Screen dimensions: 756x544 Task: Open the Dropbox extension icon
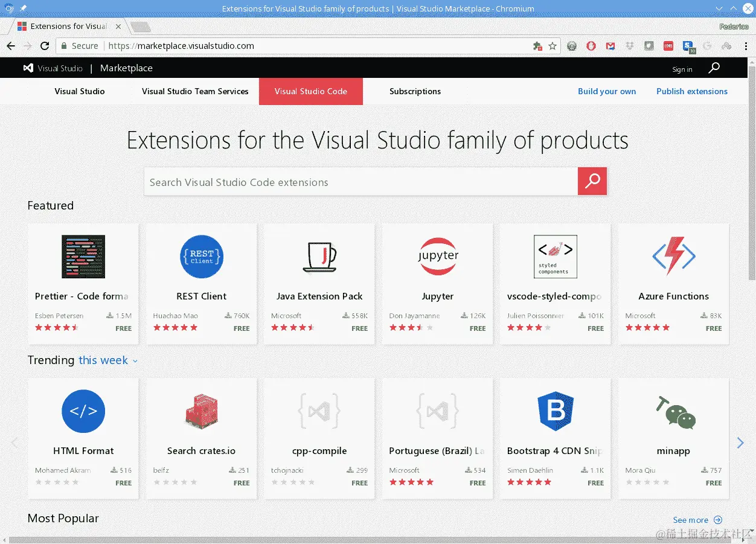coord(630,46)
